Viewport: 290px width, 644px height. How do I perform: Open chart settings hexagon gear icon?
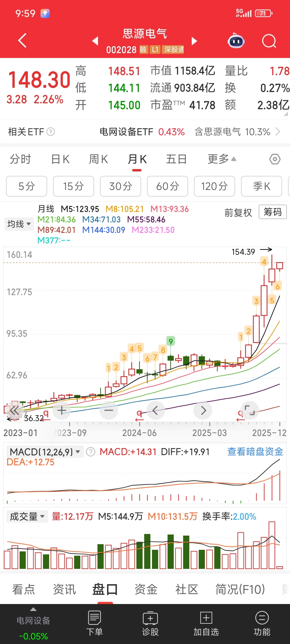click(x=275, y=159)
